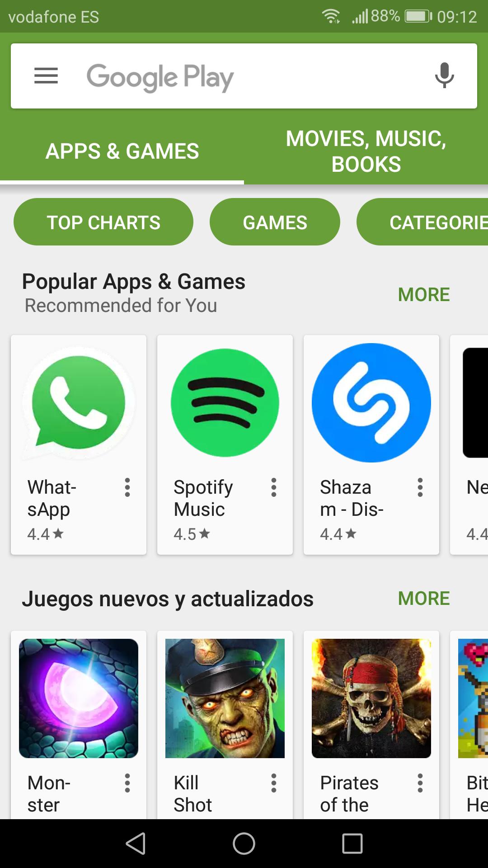The width and height of the screenshot is (488, 868).
Task: Tap the voice search microphone icon
Action: tap(444, 75)
